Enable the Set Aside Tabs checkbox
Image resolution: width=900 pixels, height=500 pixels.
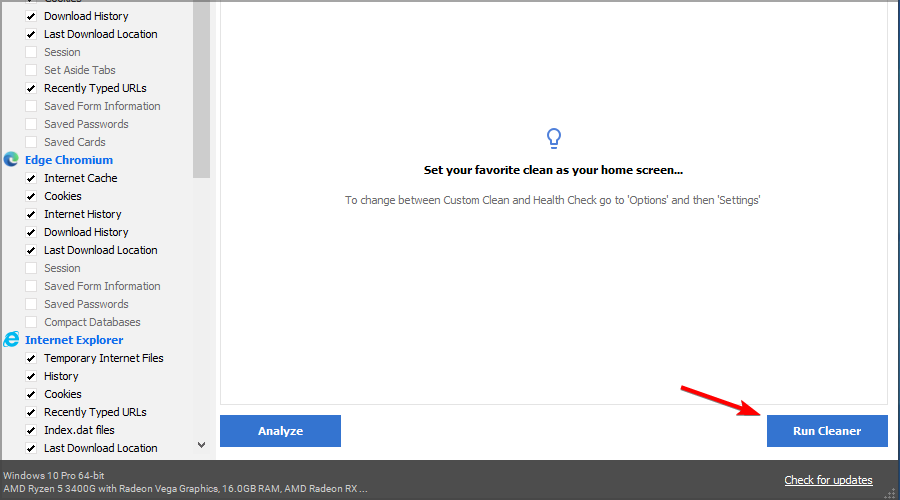click(x=31, y=71)
